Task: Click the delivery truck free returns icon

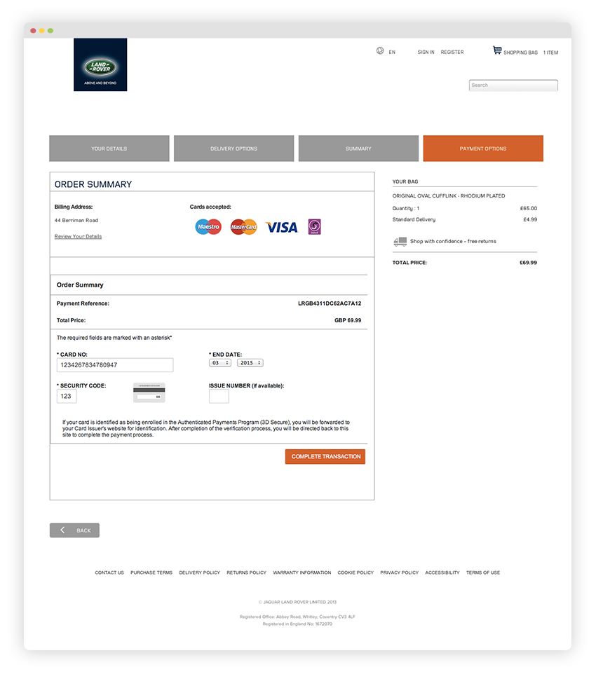Action: tap(400, 242)
